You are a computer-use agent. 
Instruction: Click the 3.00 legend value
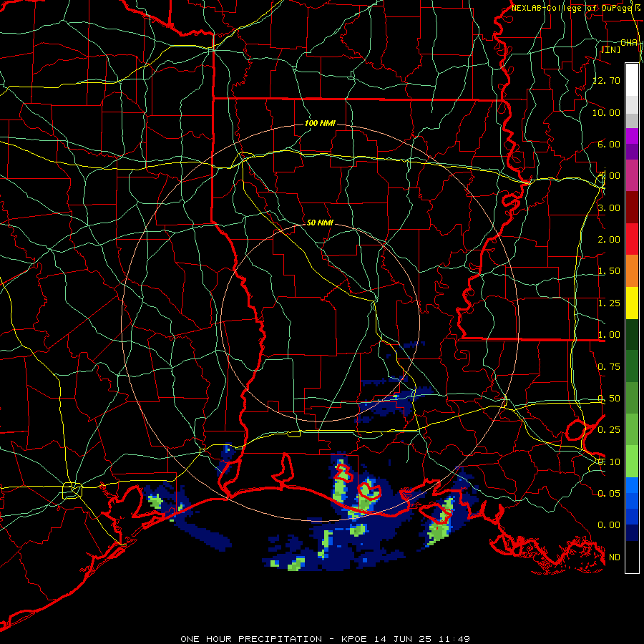[x=609, y=208]
